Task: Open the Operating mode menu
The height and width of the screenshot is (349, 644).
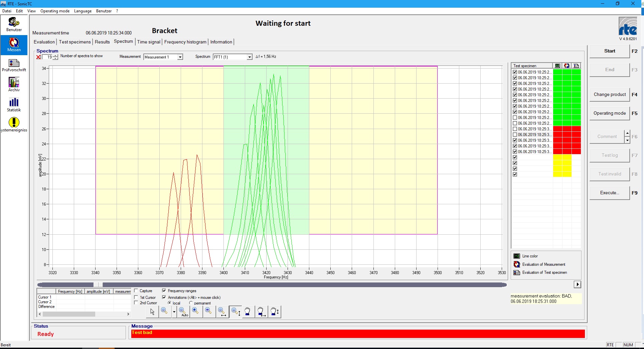Action: 55,11
